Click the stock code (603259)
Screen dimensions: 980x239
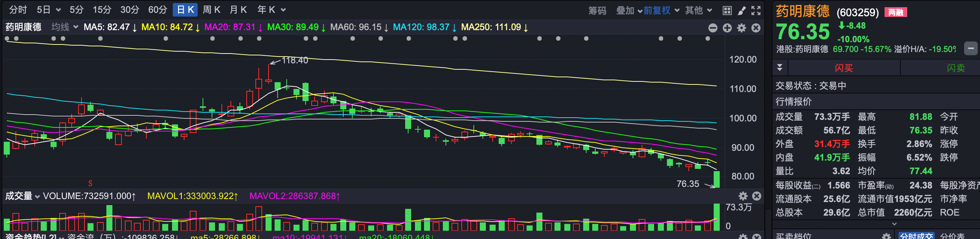857,12
